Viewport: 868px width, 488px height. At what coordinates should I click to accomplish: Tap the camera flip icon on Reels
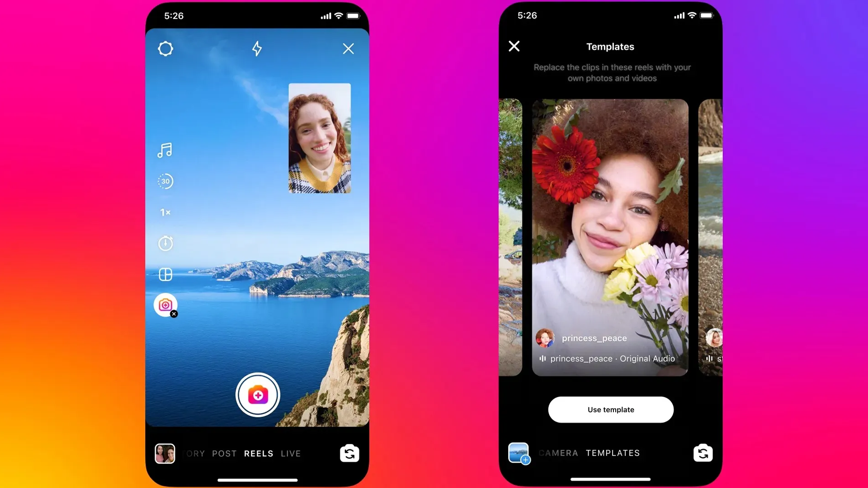coord(349,453)
